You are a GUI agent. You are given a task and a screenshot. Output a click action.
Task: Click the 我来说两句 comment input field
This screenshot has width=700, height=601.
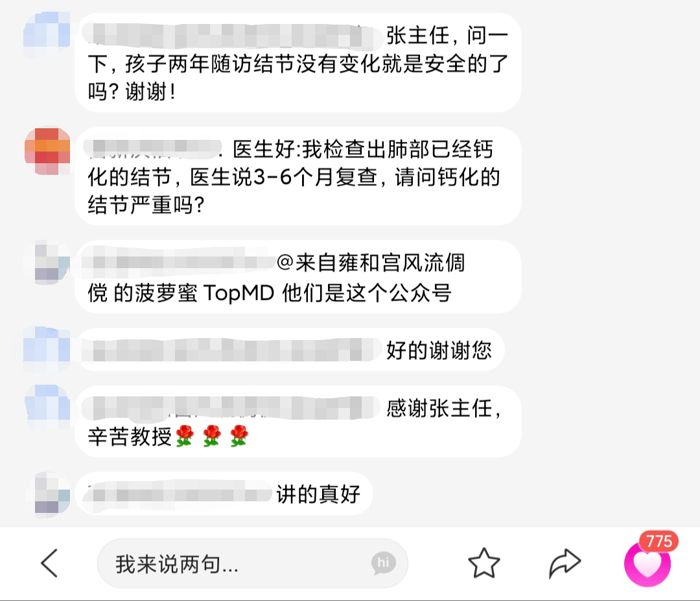click(252, 563)
